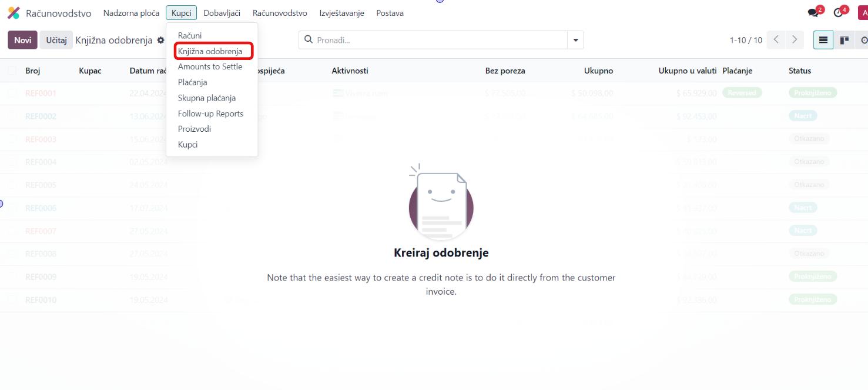The image size is (868, 390).
Task: Expand the search options dropdown arrow
Action: [575, 40]
